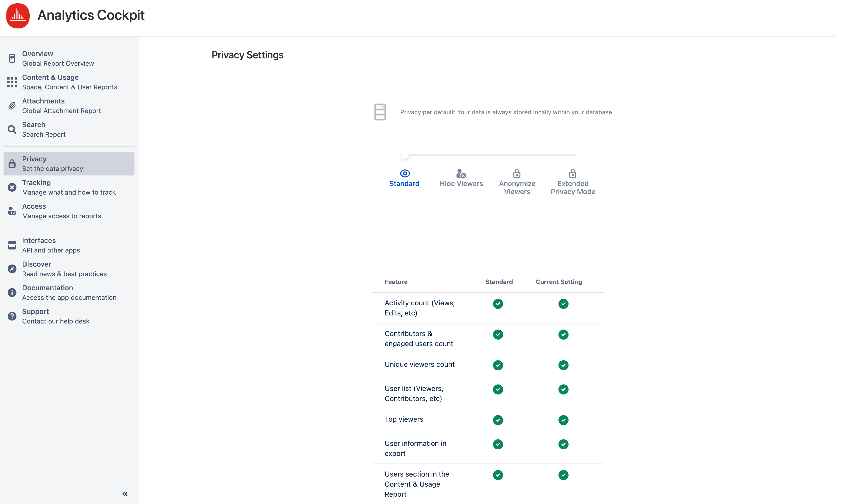The width and height of the screenshot is (844, 504).
Task: Click the Unique viewers count feature row
Action: (419, 365)
